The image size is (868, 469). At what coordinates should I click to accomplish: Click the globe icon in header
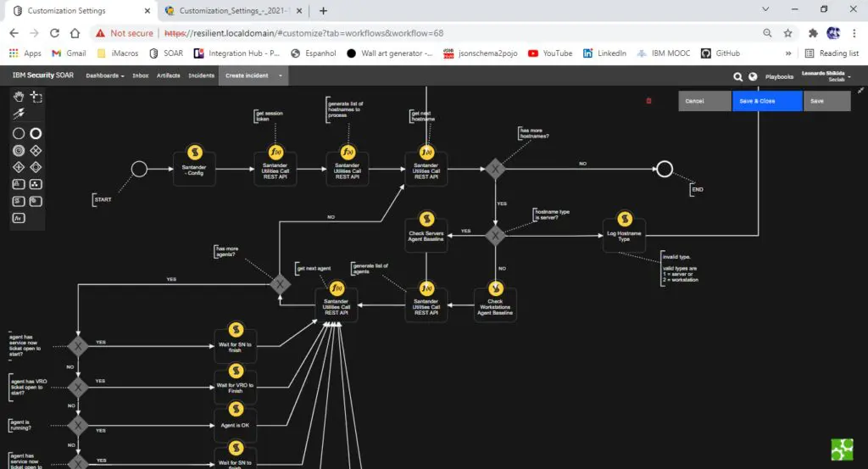point(753,76)
